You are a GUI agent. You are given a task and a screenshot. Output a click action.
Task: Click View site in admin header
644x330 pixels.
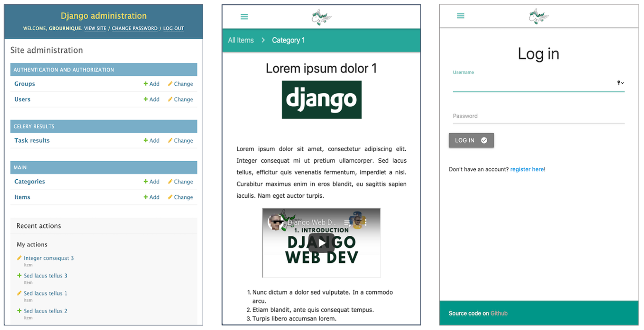[95, 28]
